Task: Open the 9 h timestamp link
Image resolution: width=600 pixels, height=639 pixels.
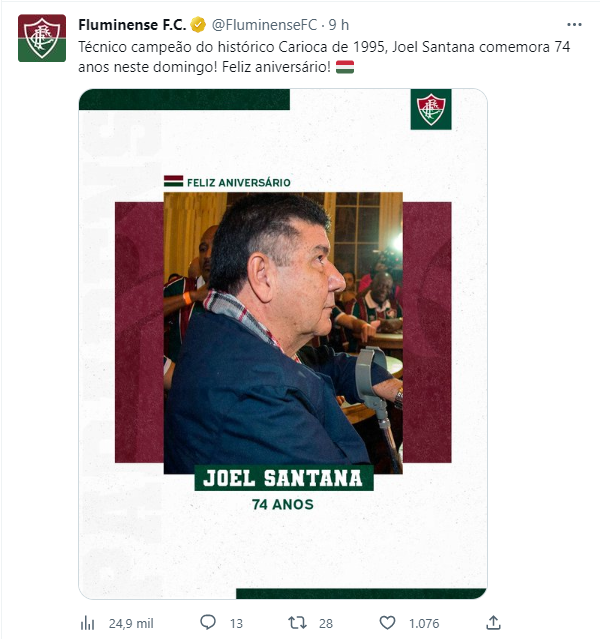Action: (x=339, y=25)
